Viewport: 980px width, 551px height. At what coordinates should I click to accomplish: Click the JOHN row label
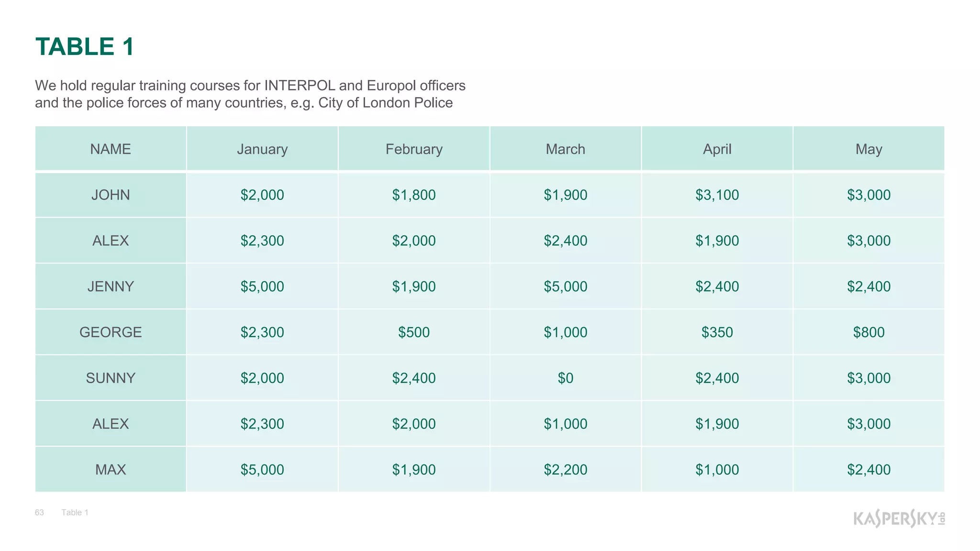(x=111, y=195)
